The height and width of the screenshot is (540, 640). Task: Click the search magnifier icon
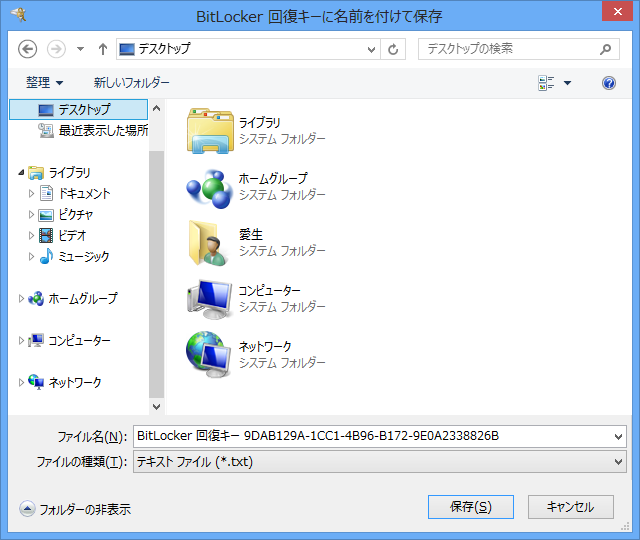click(x=606, y=49)
